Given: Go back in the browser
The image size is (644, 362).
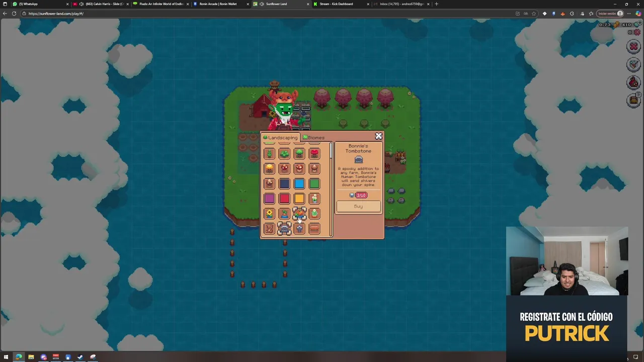Looking at the screenshot, I should click(x=5, y=14).
